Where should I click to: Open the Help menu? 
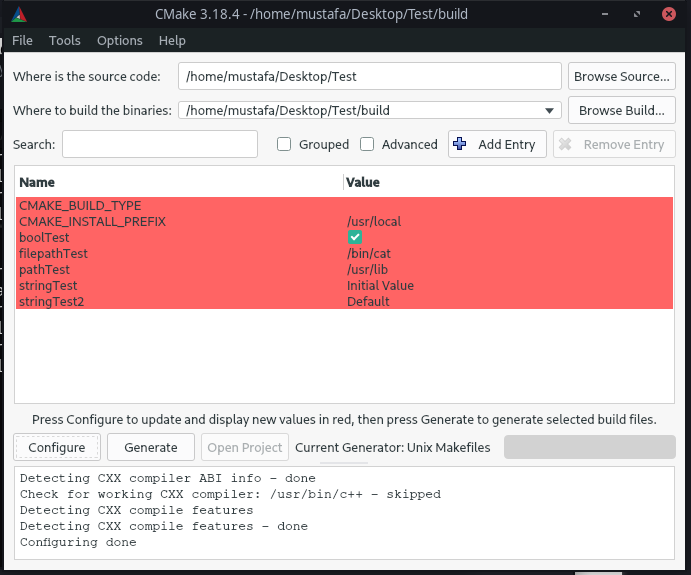pos(172,41)
